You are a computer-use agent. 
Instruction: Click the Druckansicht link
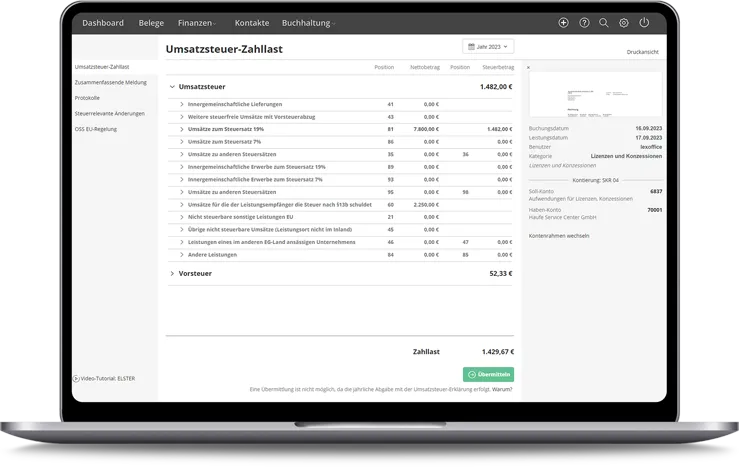644,50
